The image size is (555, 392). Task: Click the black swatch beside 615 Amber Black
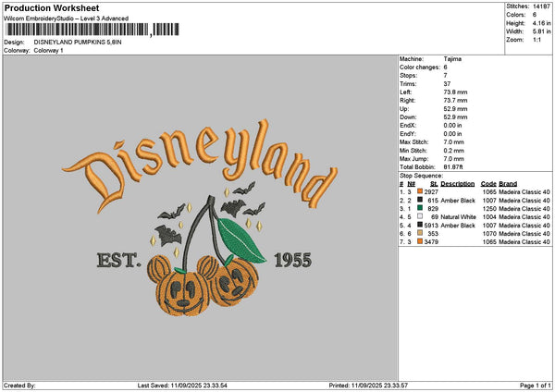click(420, 200)
